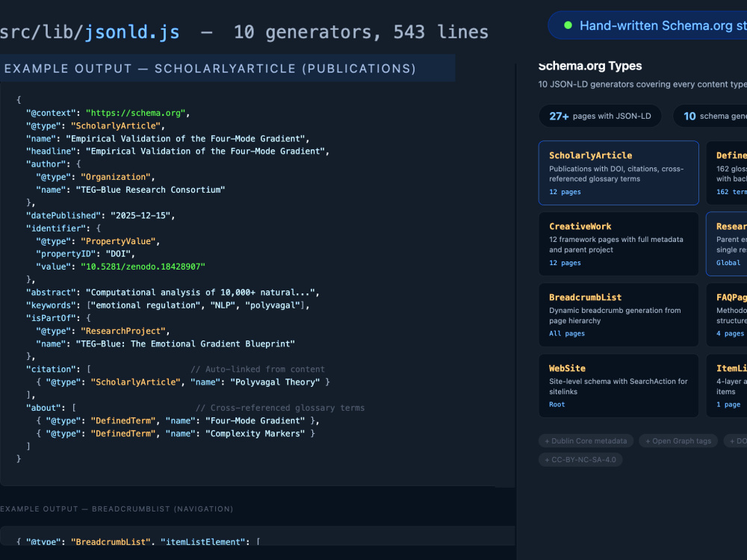Select the BreadcrumbList schema card
Viewport: 747px width, 560px height.
tap(619, 315)
